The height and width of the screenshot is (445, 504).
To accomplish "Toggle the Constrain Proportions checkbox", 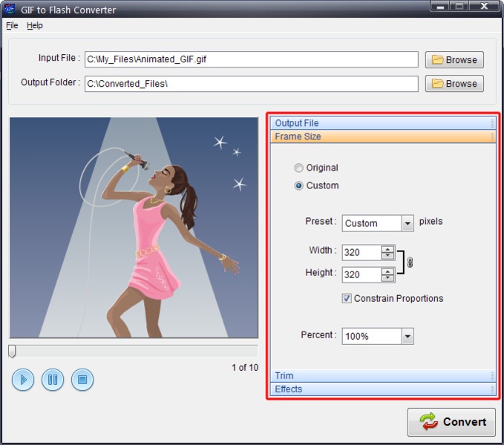I will (347, 298).
